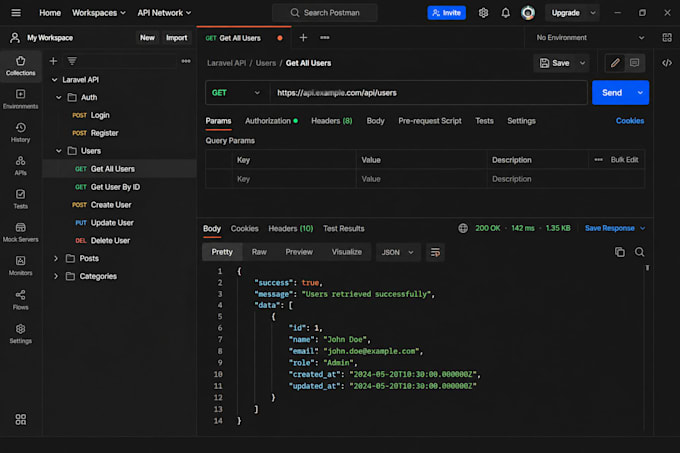The width and height of the screenshot is (680, 453).
Task: Open a new request tab with plus
Action: (303, 38)
